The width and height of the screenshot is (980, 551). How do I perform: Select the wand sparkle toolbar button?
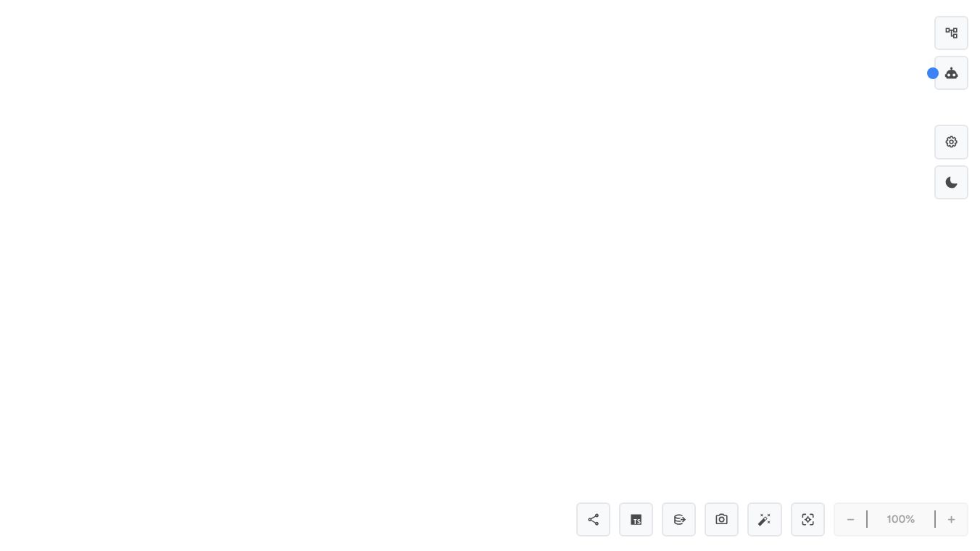click(x=765, y=519)
